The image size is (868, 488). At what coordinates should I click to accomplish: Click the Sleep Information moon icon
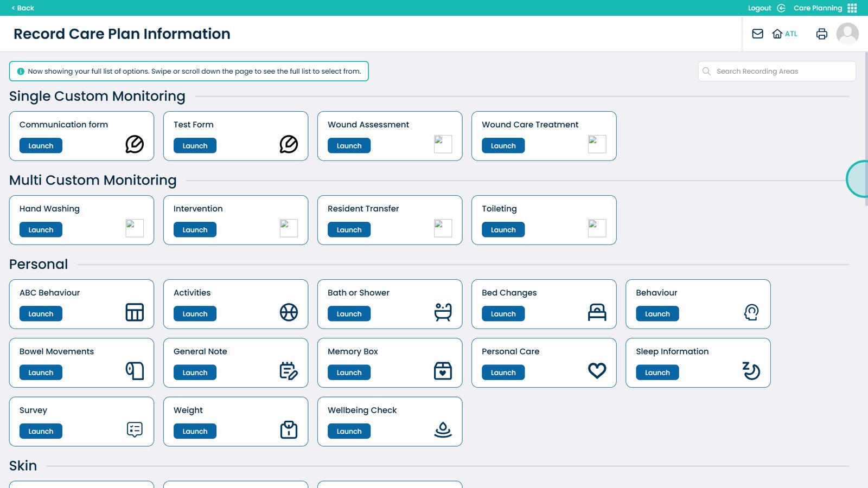751,371
